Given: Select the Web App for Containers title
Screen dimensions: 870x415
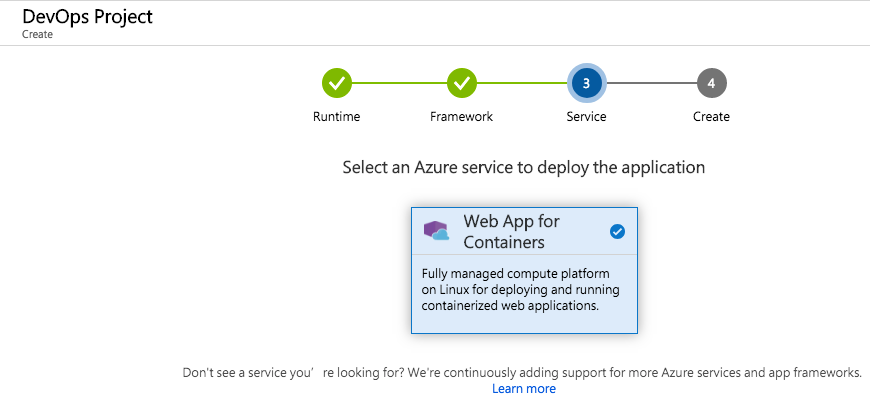Looking at the screenshot, I should (x=511, y=231).
